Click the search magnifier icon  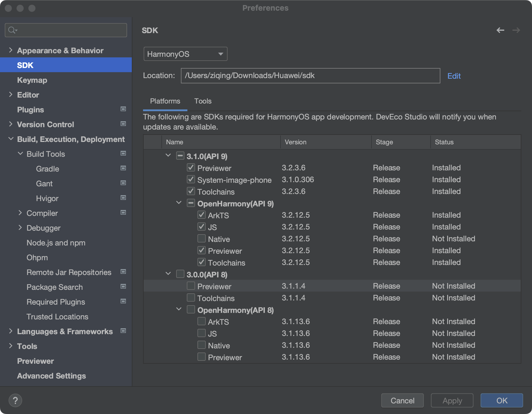(x=12, y=30)
